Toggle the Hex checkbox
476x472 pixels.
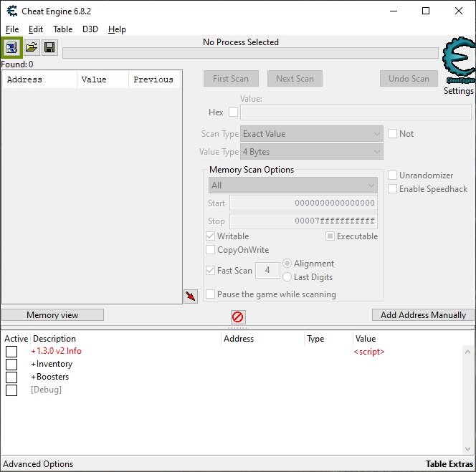233,112
